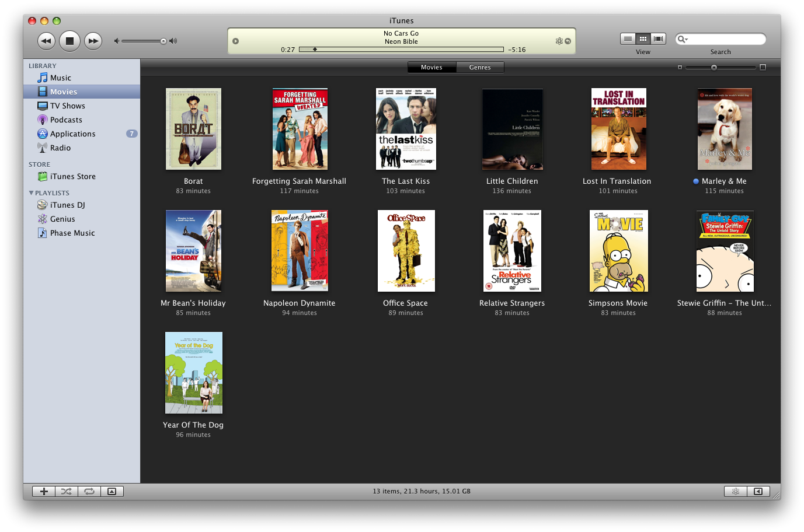This screenshot has width=804, height=532.
Task: Click the Search input field
Action: tap(721, 39)
